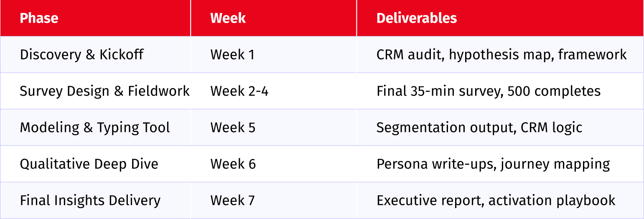Select Segmentation output, CRM logic cell
644x219 pixels.
[500, 127]
